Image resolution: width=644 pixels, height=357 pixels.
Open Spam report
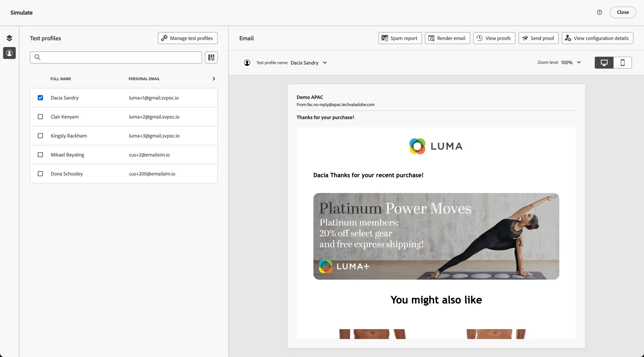pyautogui.click(x=400, y=38)
